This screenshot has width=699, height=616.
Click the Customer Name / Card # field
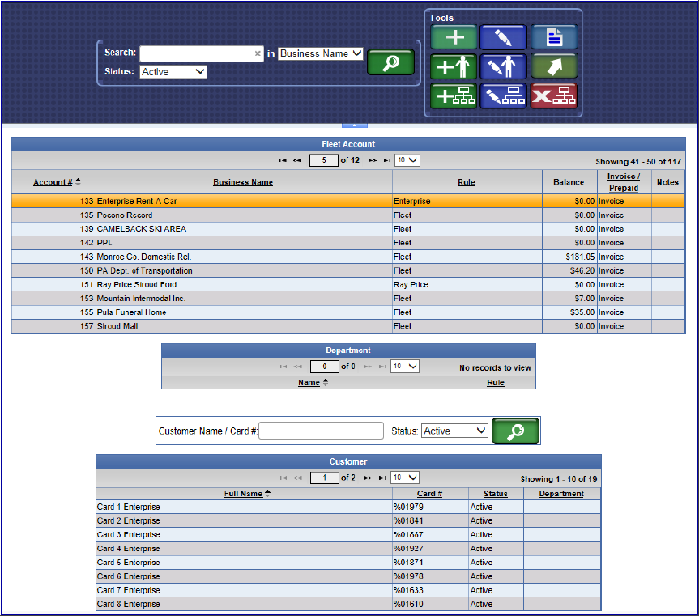click(x=322, y=431)
